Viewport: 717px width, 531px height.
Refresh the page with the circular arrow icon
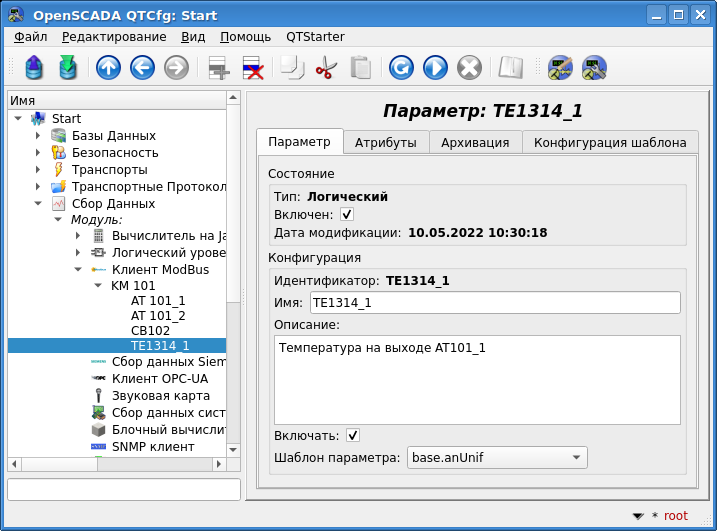click(x=401, y=67)
